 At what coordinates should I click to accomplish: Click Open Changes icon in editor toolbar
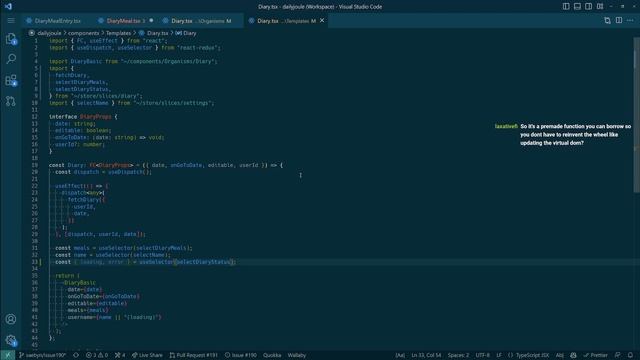click(x=607, y=20)
